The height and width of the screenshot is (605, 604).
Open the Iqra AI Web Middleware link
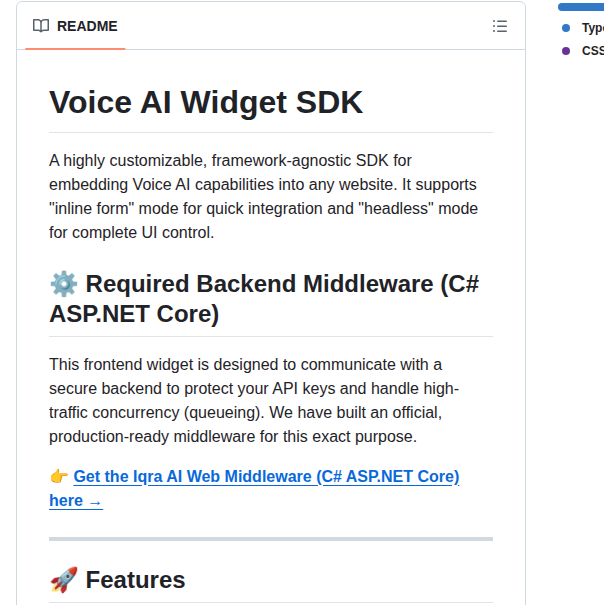tap(254, 488)
